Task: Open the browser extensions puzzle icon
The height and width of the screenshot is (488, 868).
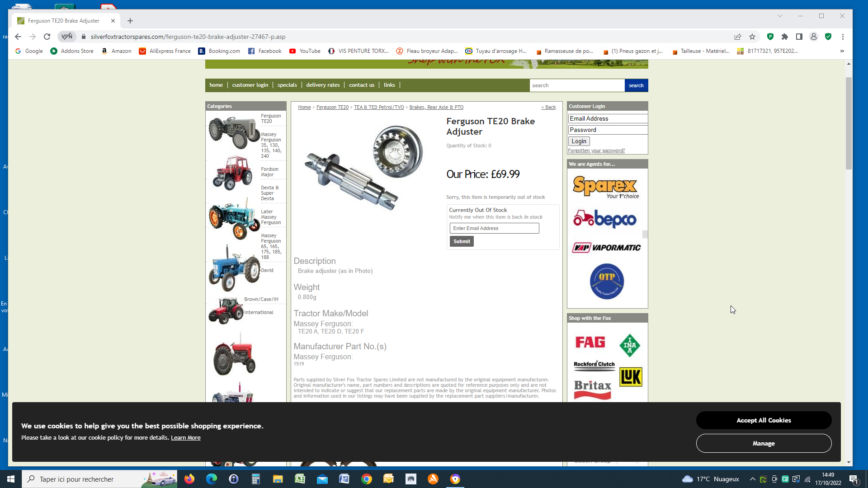Action: point(785,37)
